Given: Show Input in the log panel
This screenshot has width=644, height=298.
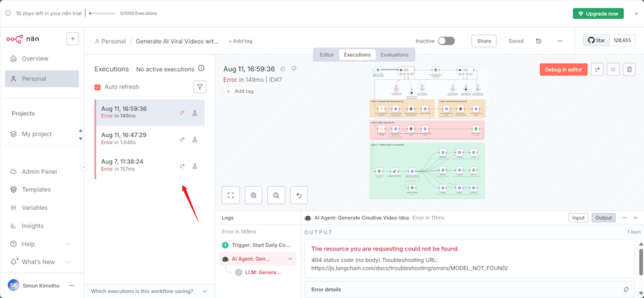Looking at the screenshot, I should click(x=578, y=218).
